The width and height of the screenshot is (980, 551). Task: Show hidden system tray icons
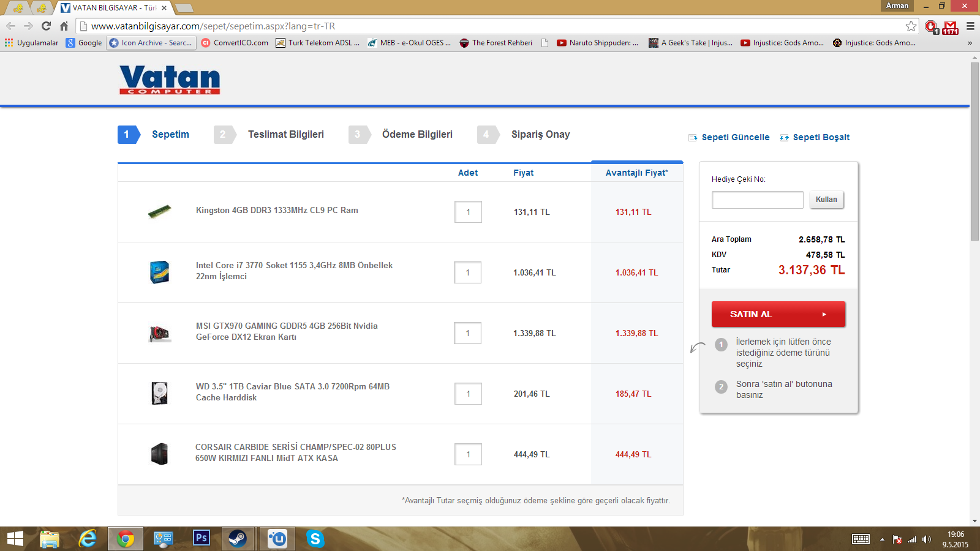click(x=882, y=539)
